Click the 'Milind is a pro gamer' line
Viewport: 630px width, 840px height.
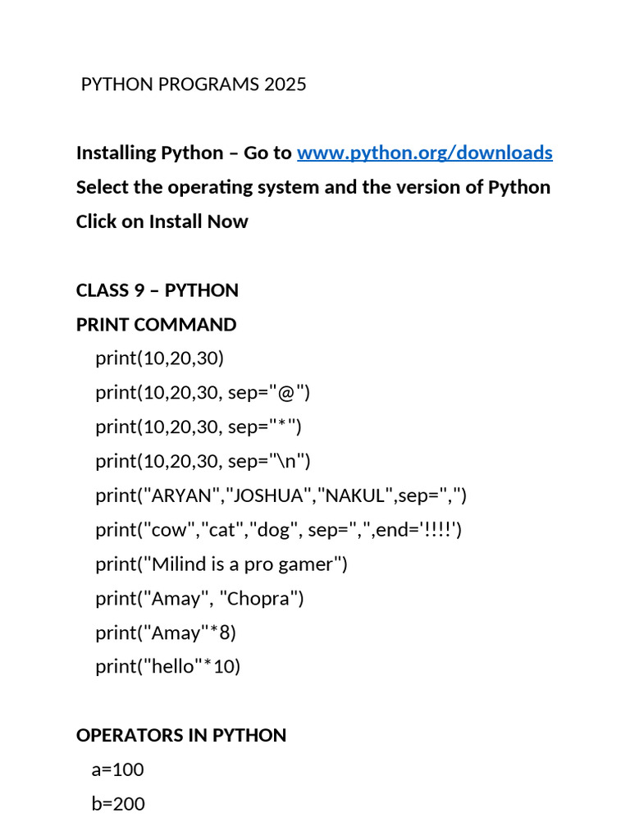(x=221, y=564)
